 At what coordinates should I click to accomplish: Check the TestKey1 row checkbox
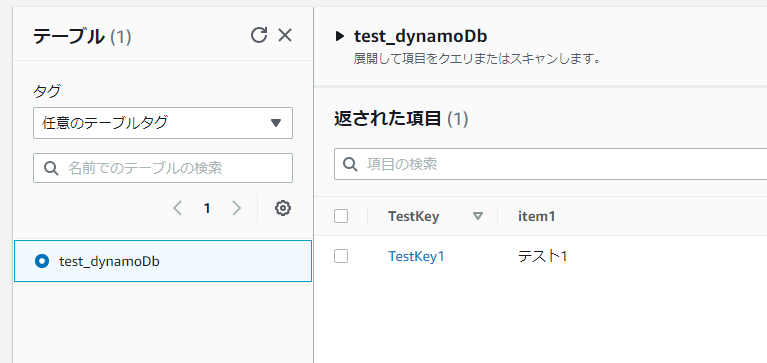coord(341,256)
